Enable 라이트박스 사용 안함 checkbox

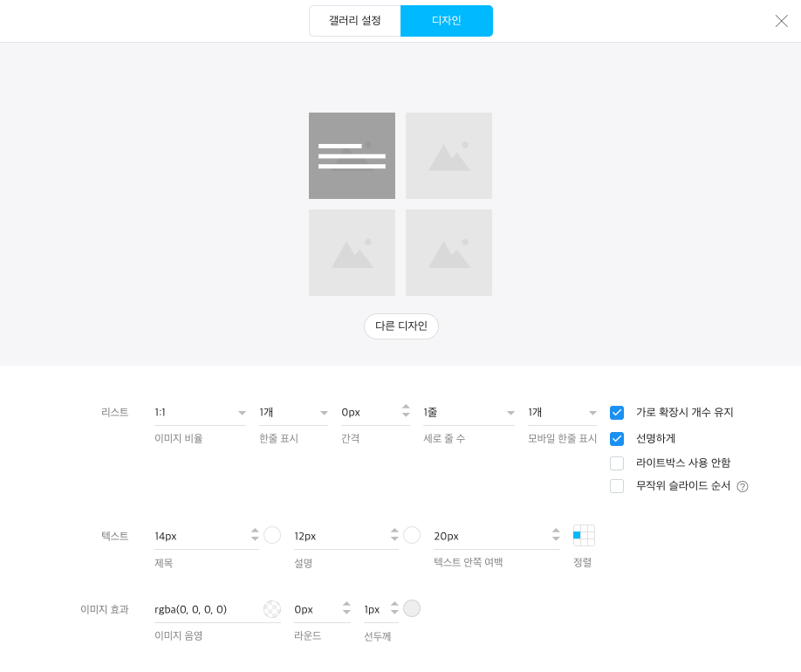tap(617, 463)
